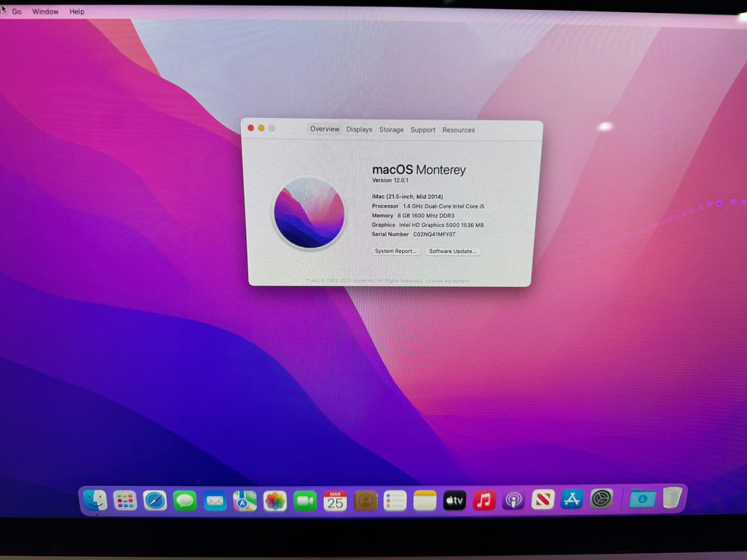The height and width of the screenshot is (560, 747).
Task: Open the Help menu
Action: (77, 11)
